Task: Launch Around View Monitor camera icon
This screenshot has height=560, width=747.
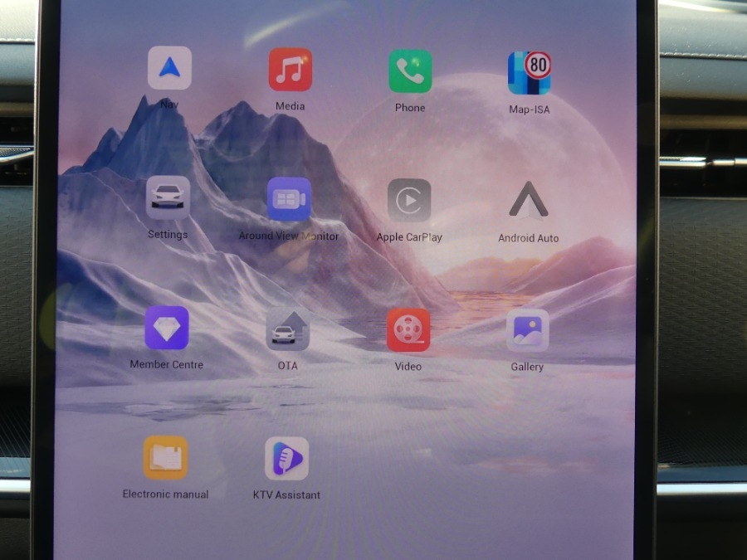Action: point(289,199)
